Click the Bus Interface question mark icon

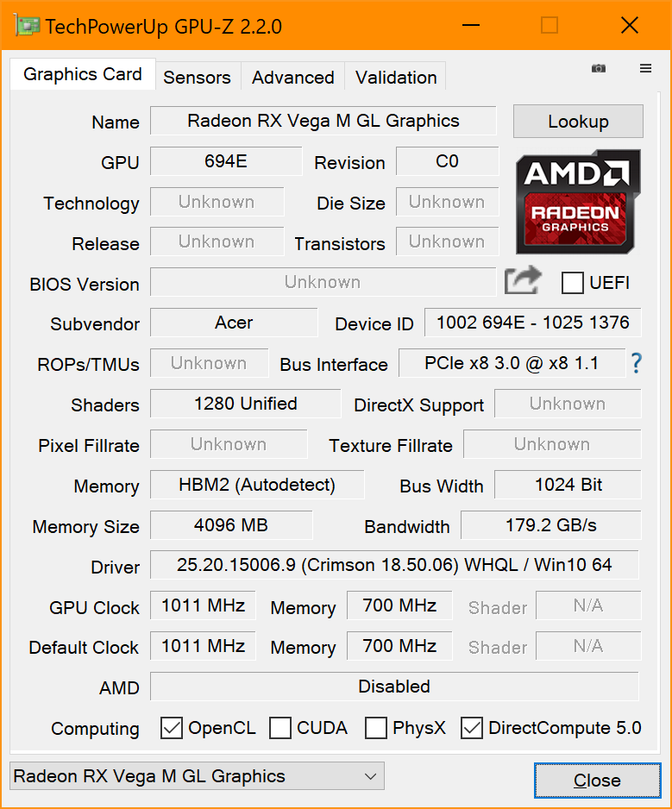[637, 363]
